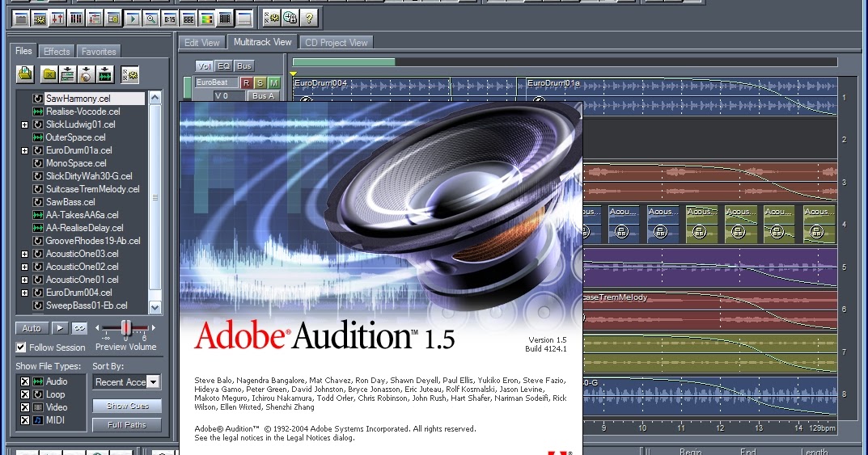Image resolution: width=868 pixels, height=455 pixels.
Task: Open the Files panel advanced options gear icon
Action: [x=130, y=74]
